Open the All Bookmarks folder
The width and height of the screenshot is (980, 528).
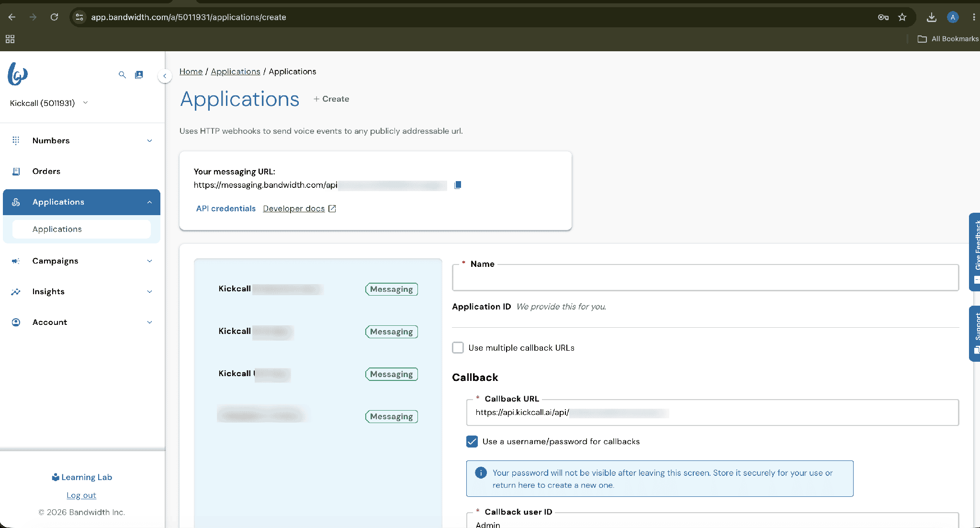pos(948,39)
